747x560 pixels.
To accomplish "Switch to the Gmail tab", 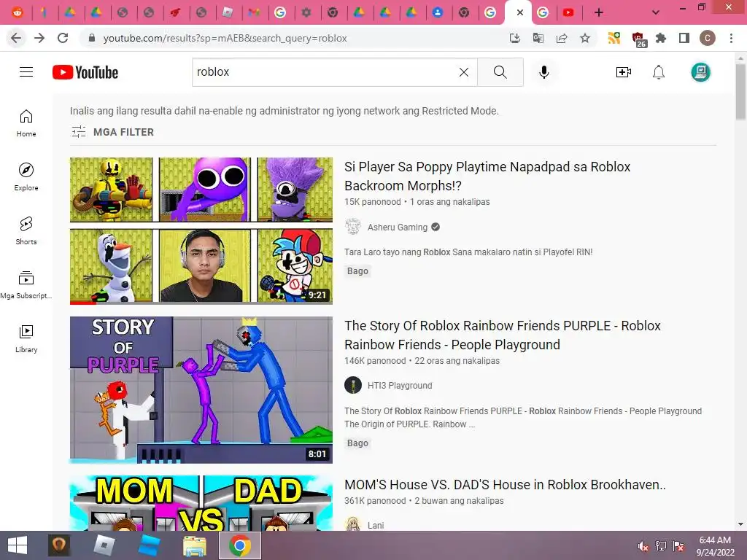I will pyautogui.click(x=254, y=12).
